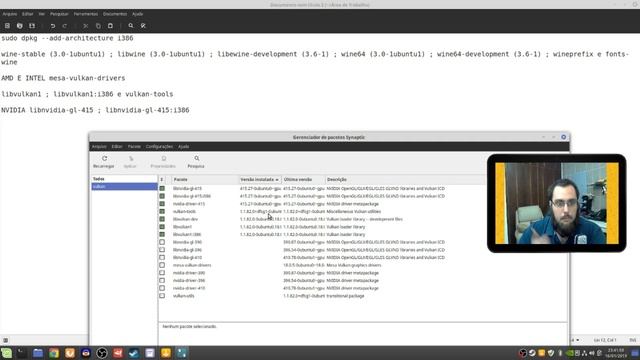
Task: Click the new document icon in text editor toolbar
Action: point(7,26)
